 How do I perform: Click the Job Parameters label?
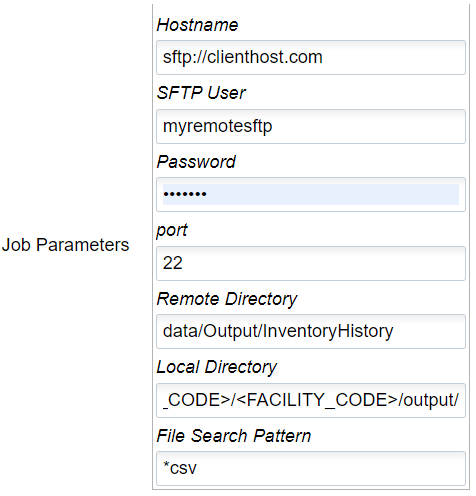click(x=65, y=245)
